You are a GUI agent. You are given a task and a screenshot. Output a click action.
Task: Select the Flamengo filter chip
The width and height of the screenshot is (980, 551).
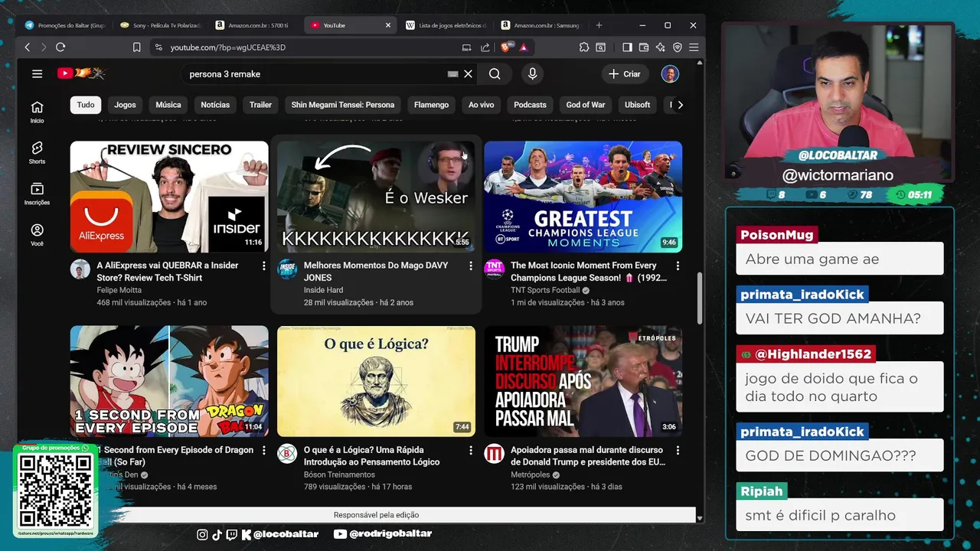431,105
